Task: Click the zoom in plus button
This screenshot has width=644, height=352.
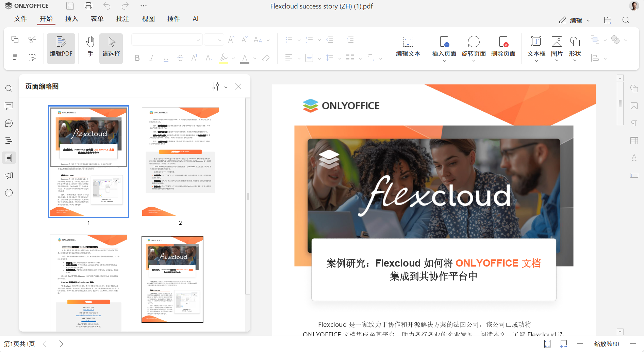Action: [633, 344]
